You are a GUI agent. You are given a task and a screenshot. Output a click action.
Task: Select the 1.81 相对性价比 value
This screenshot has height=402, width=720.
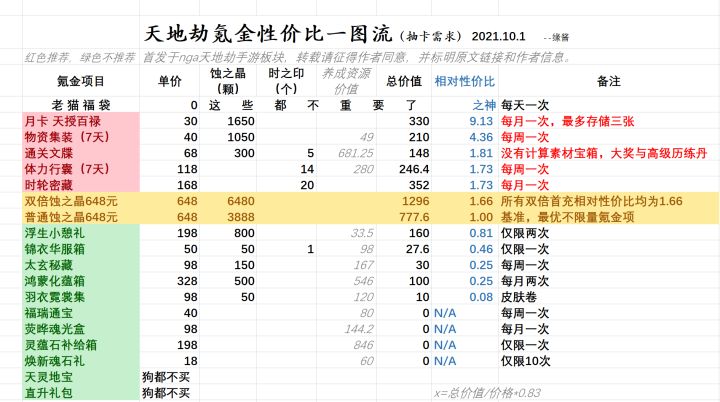click(481, 153)
